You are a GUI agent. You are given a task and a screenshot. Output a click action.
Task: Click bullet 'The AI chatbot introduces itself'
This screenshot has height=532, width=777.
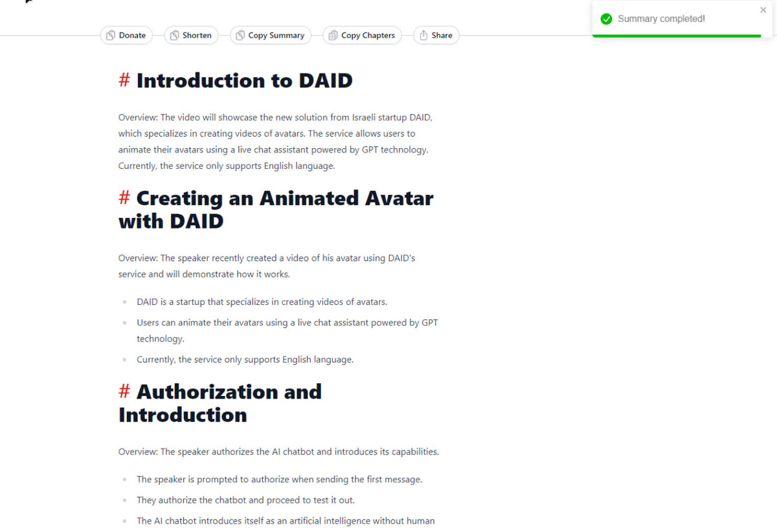pos(286,521)
